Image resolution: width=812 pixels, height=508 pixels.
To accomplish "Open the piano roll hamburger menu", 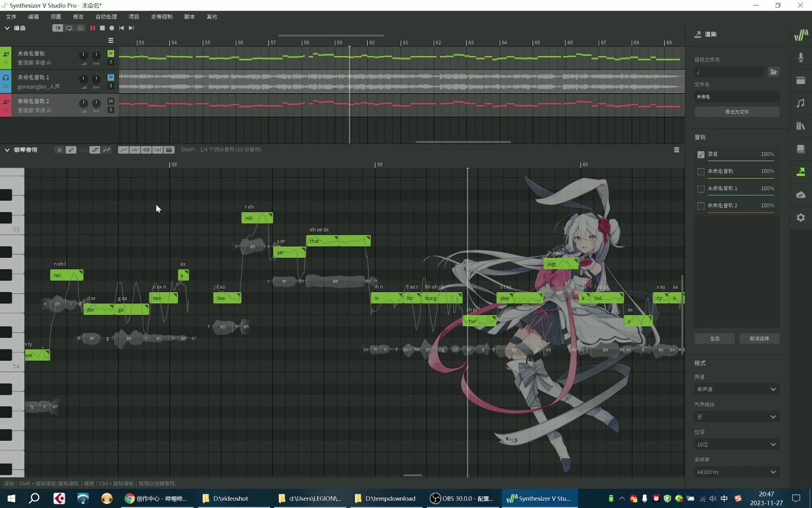I will pyautogui.click(x=677, y=150).
